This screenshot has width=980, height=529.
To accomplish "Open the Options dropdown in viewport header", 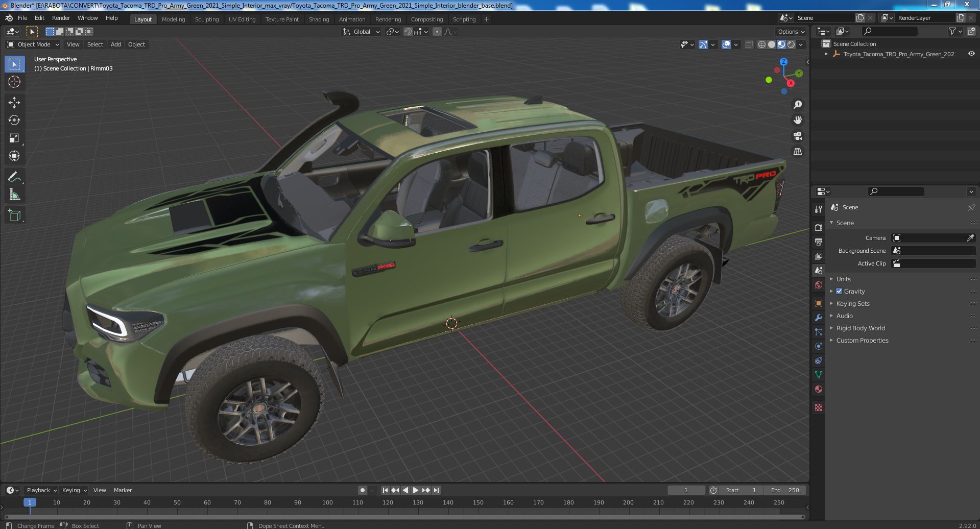I will coord(792,32).
